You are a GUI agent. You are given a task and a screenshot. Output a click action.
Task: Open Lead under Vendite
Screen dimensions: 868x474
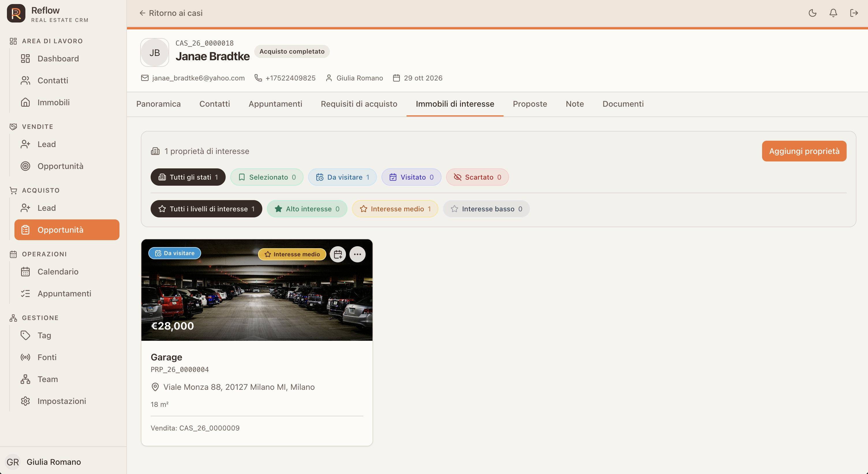(x=67, y=144)
